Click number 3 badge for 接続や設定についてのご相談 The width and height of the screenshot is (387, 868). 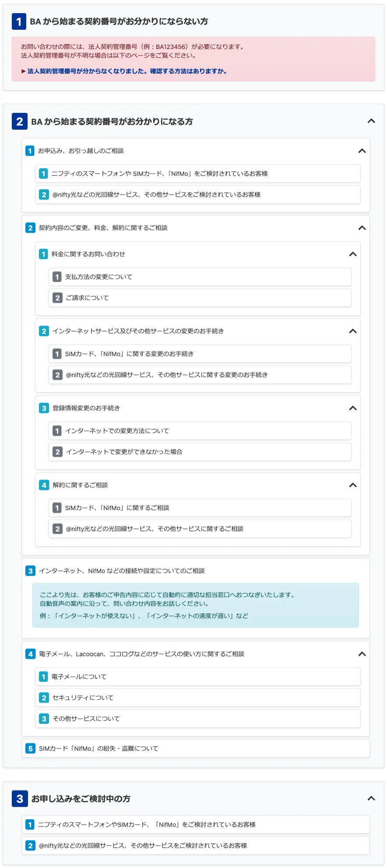(x=30, y=571)
